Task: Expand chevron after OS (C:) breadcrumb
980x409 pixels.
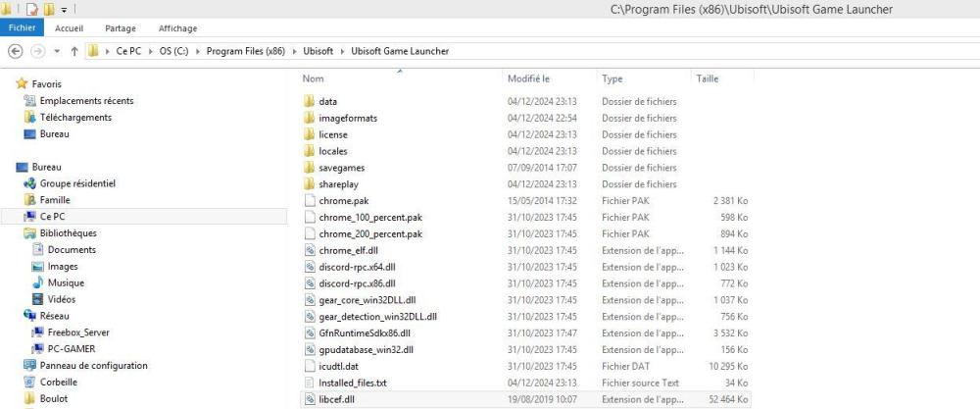Action: [x=198, y=51]
